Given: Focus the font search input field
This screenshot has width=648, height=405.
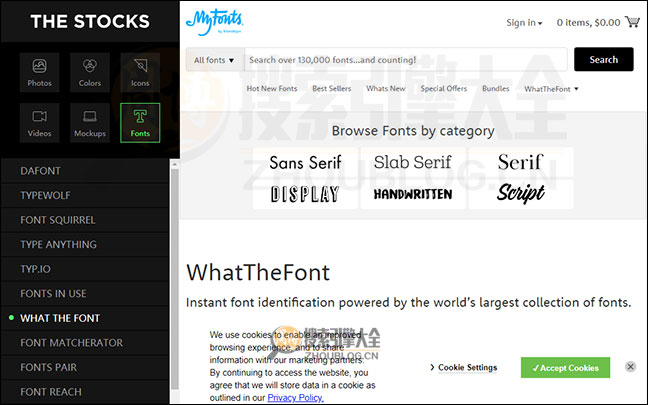Looking at the screenshot, I should (405, 60).
